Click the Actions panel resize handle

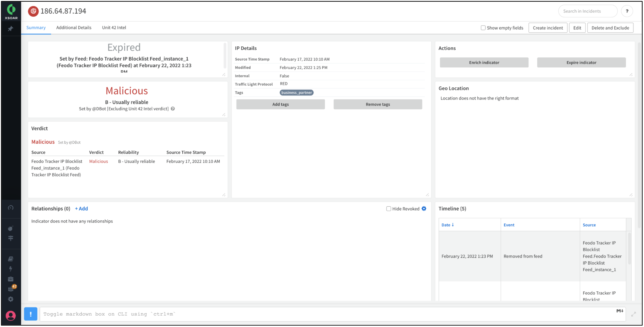[x=631, y=75]
